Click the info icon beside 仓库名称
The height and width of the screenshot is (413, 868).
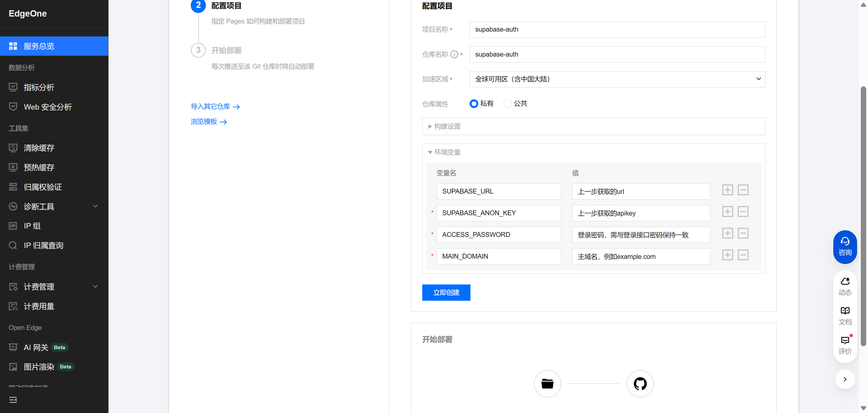click(454, 54)
